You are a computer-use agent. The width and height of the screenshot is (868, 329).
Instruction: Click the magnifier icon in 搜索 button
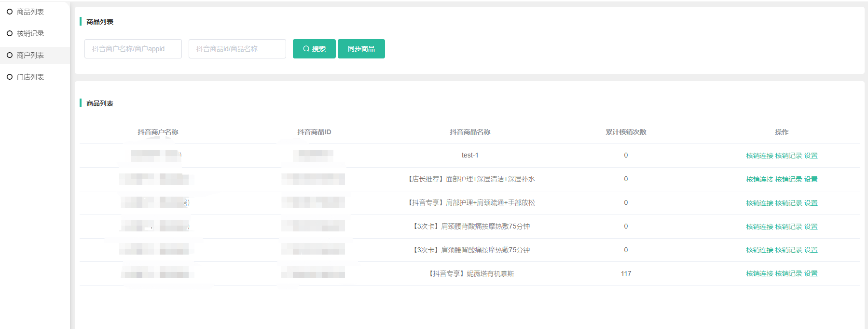(x=306, y=49)
